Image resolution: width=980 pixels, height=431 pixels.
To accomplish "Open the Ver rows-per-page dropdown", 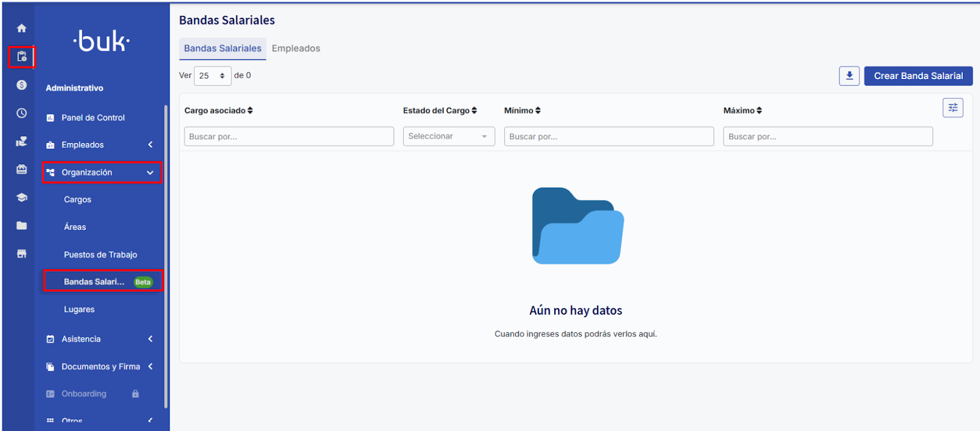I will click(x=212, y=76).
